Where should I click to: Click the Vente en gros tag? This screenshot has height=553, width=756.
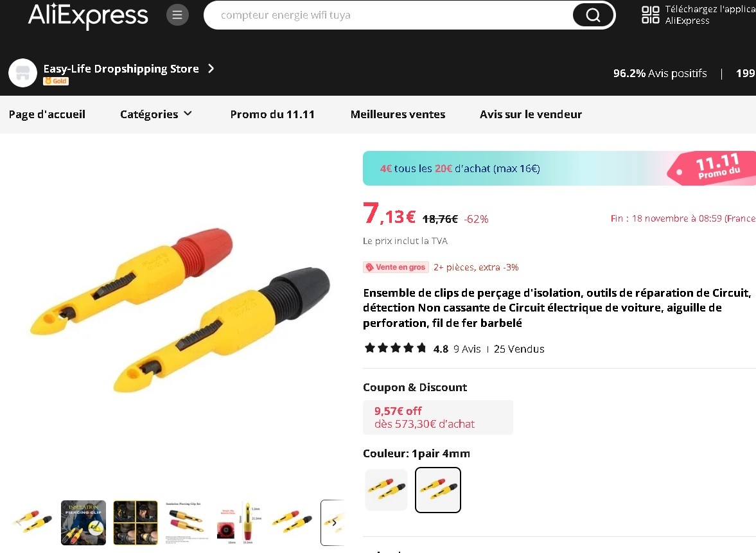click(x=396, y=267)
